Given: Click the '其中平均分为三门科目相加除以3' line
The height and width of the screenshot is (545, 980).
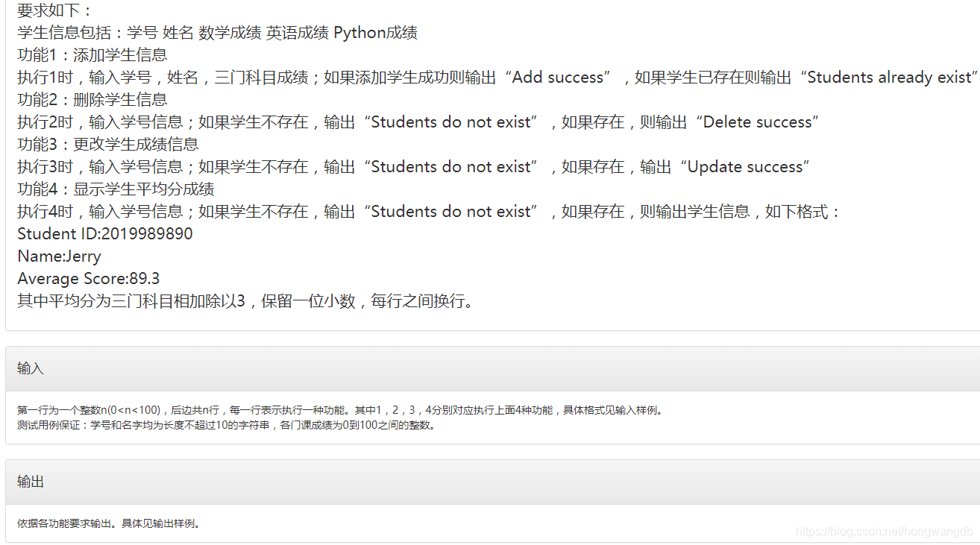Looking at the screenshot, I should pos(246,301).
